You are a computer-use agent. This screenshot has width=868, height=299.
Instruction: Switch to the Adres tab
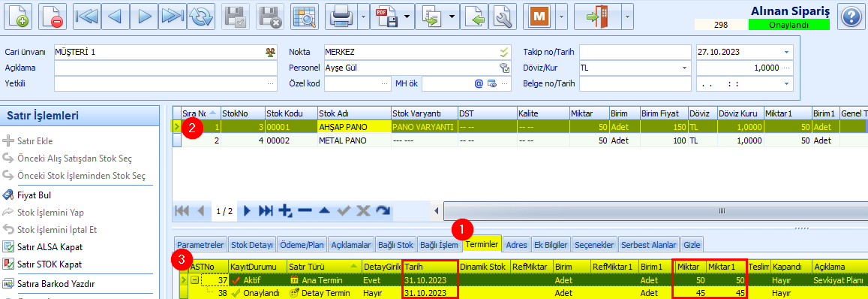click(516, 245)
